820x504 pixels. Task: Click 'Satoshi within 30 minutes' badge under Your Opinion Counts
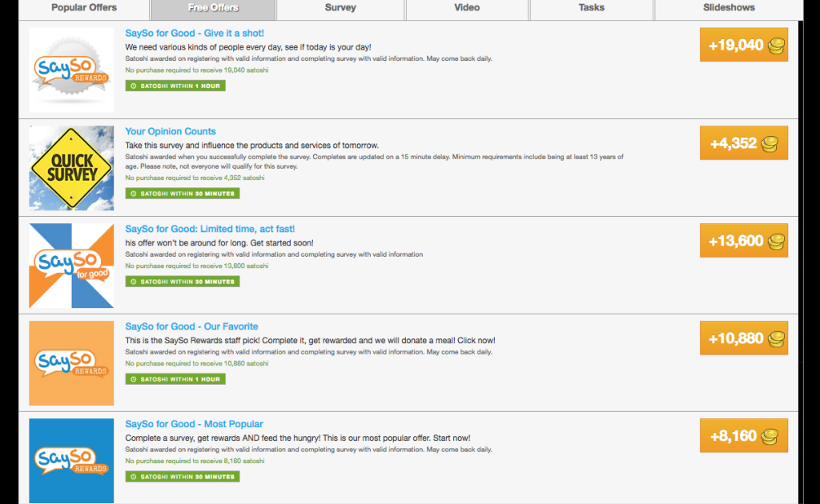(183, 194)
